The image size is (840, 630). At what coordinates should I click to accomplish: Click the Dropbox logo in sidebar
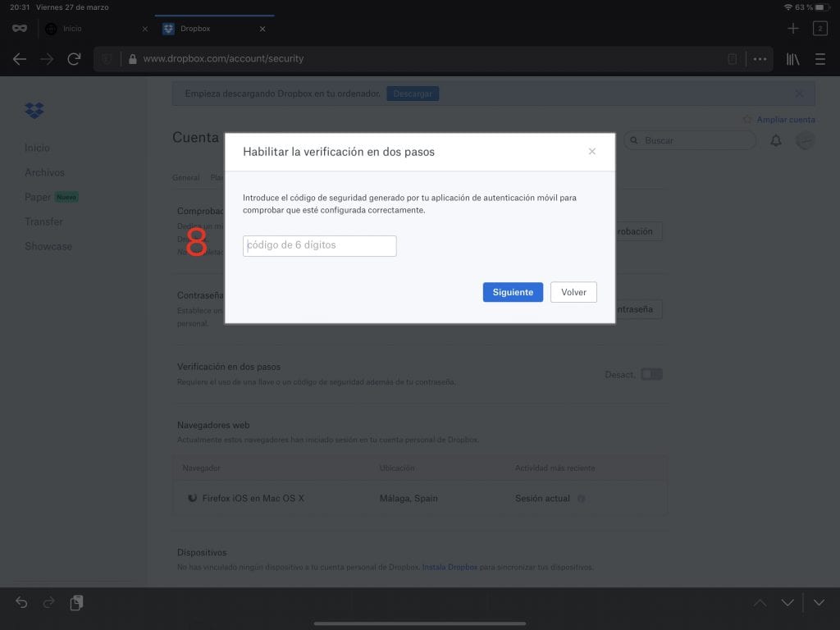(34, 111)
